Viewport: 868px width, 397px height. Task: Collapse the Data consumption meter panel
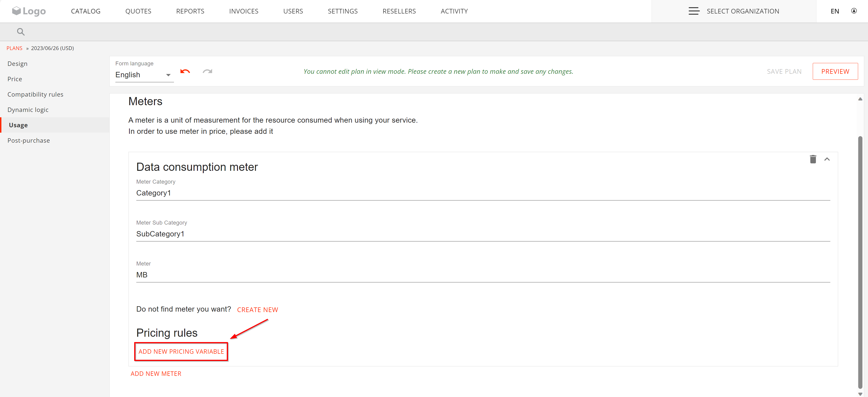827,159
